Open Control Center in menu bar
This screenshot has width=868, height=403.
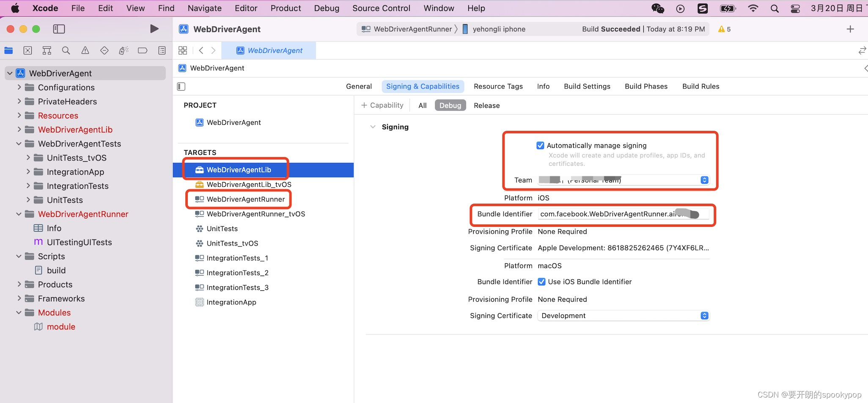coord(795,8)
